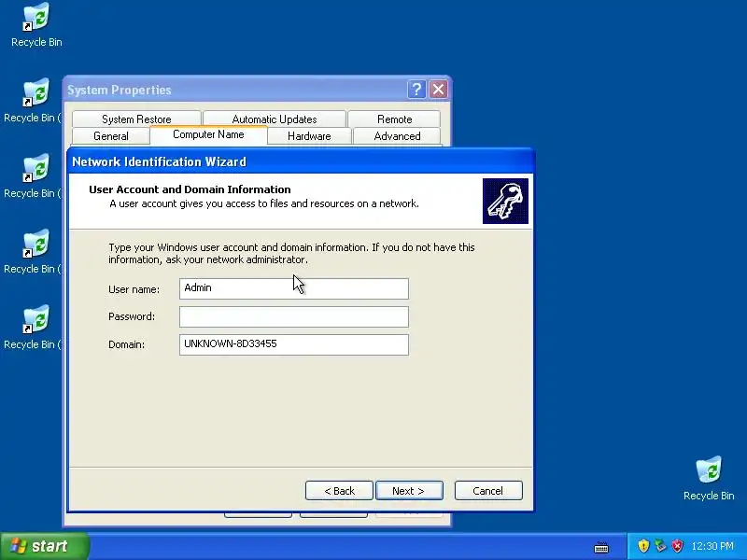Image resolution: width=747 pixels, height=560 pixels.
Task: Click the Next > button in the wizard
Action: pyautogui.click(x=409, y=491)
